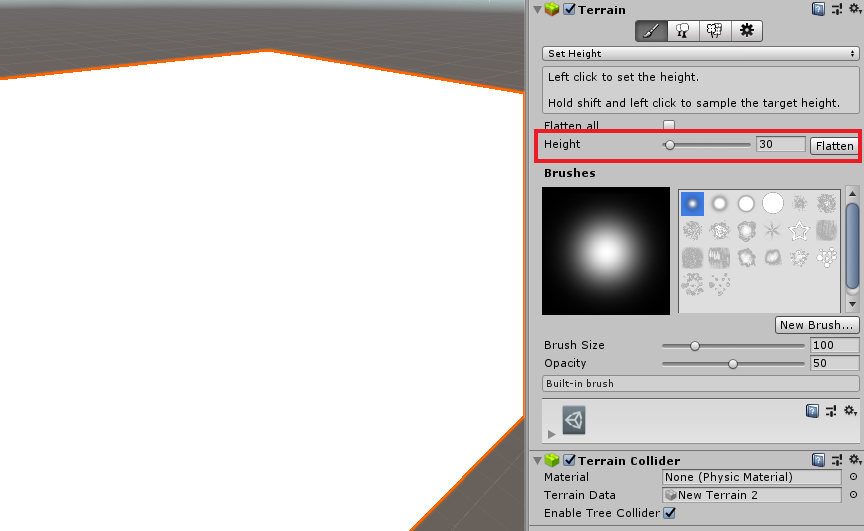Click the large brush preview image
Viewport: 864px width, 531px height.
coord(606,251)
